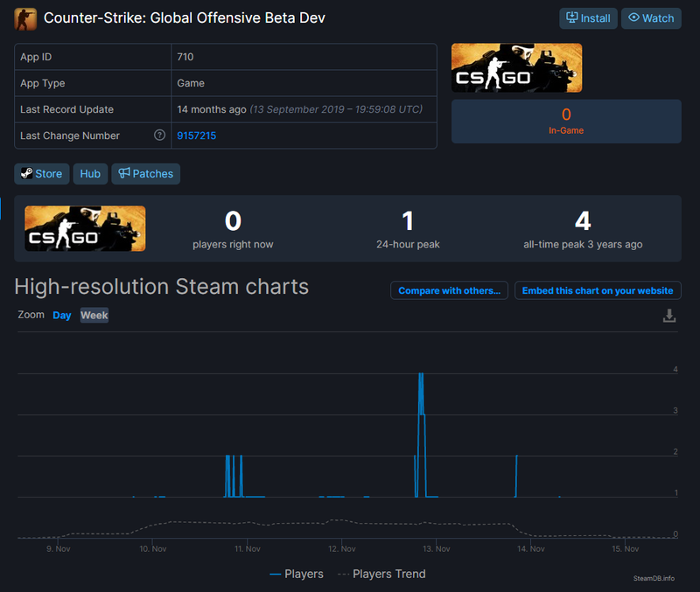700x592 pixels.
Task: Click the App ID value 710
Action: [x=185, y=57]
